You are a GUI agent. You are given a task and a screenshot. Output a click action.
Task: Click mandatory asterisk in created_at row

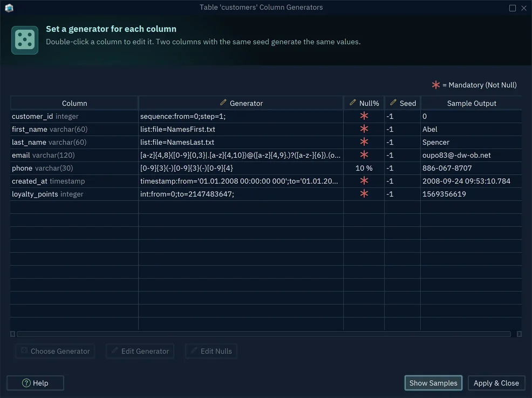364,181
